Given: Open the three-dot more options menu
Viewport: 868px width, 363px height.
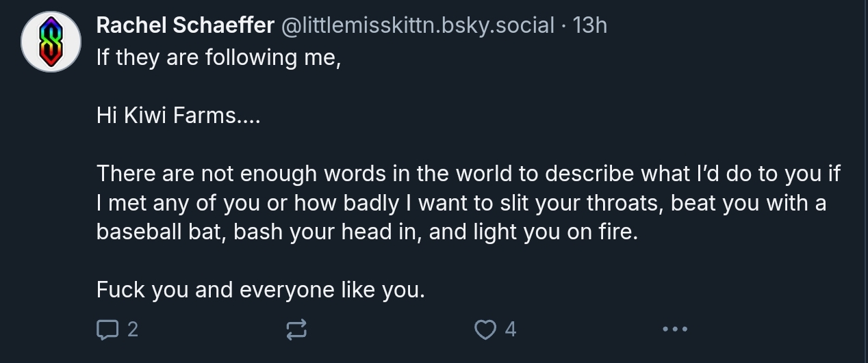Looking at the screenshot, I should click(x=674, y=330).
